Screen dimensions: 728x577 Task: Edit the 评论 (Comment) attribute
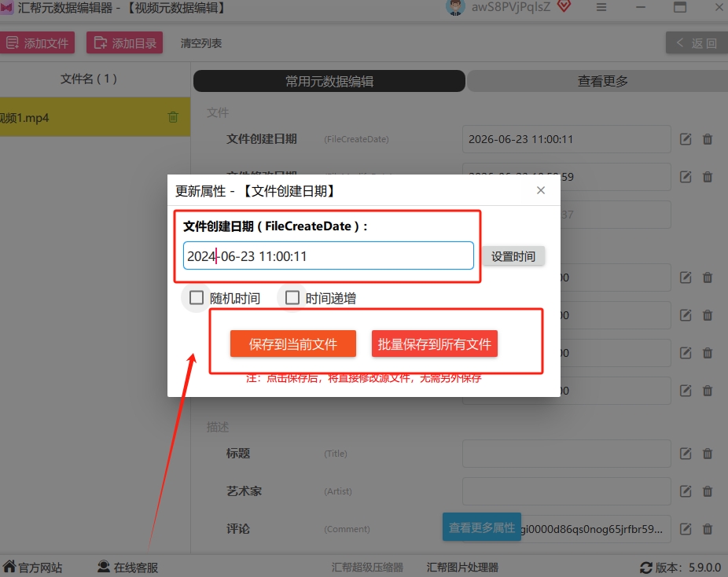click(x=686, y=529)
